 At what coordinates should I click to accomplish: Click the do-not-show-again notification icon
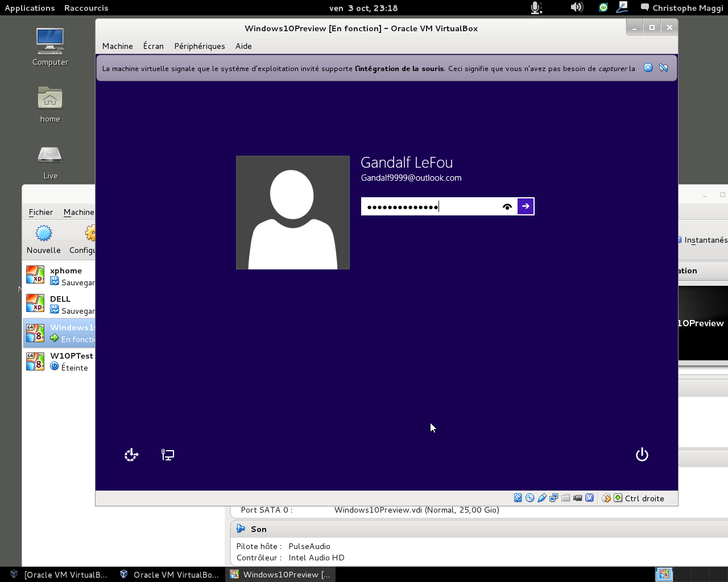664,68
